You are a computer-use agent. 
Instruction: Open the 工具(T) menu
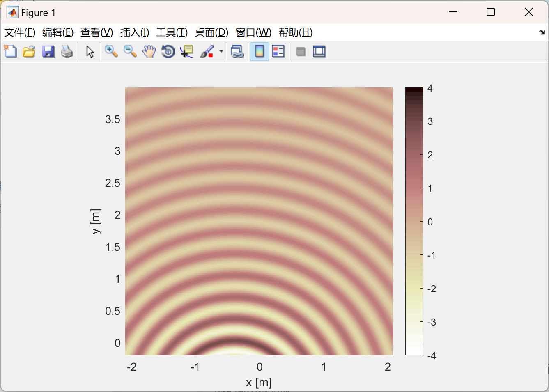[172, 32]
